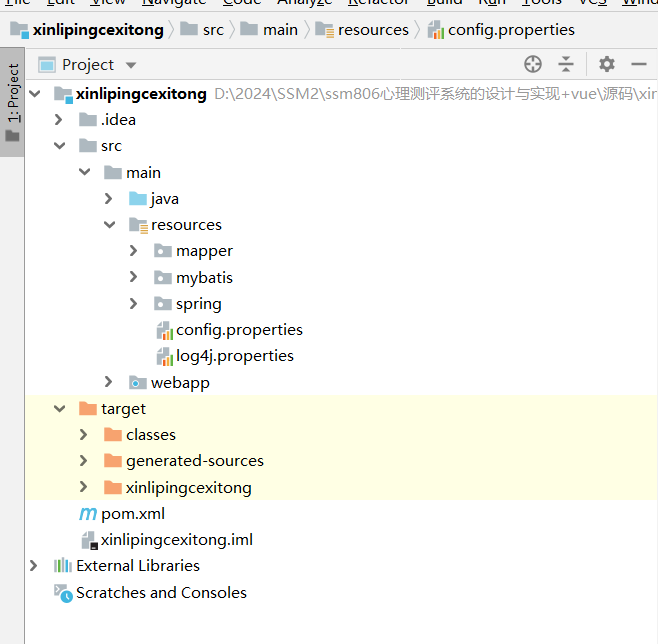Viewport: 658px width, 644px height.
Task: Select the java source folder
Action: pyautogui.click(x=164, y=199)
